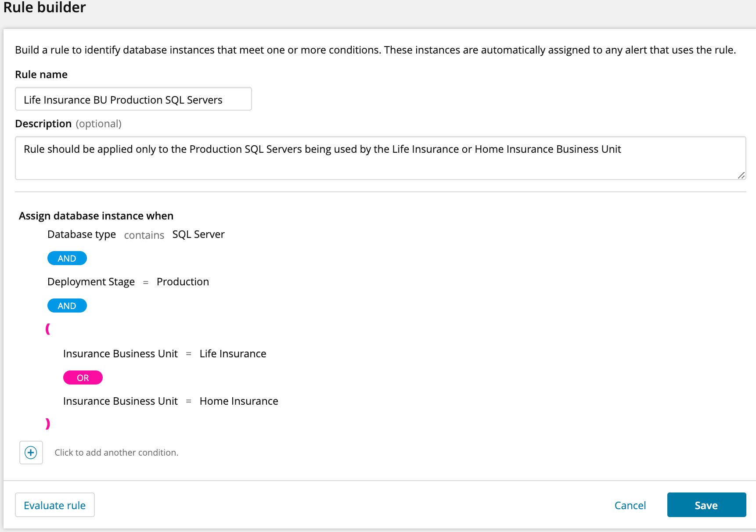
Task: Select the Life Insurance condition value
Action: click(233, 354)
